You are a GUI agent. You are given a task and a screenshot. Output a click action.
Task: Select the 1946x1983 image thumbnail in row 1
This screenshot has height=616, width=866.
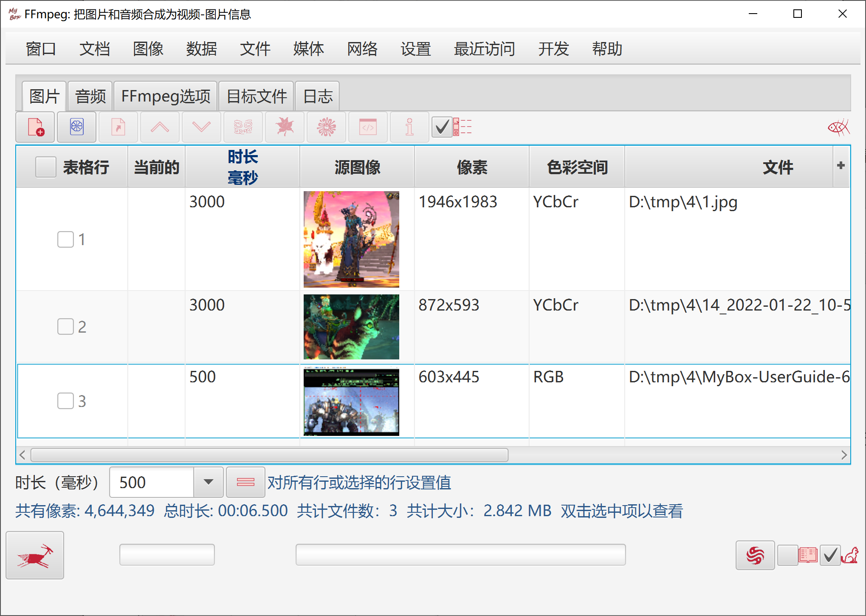point(351,239)
